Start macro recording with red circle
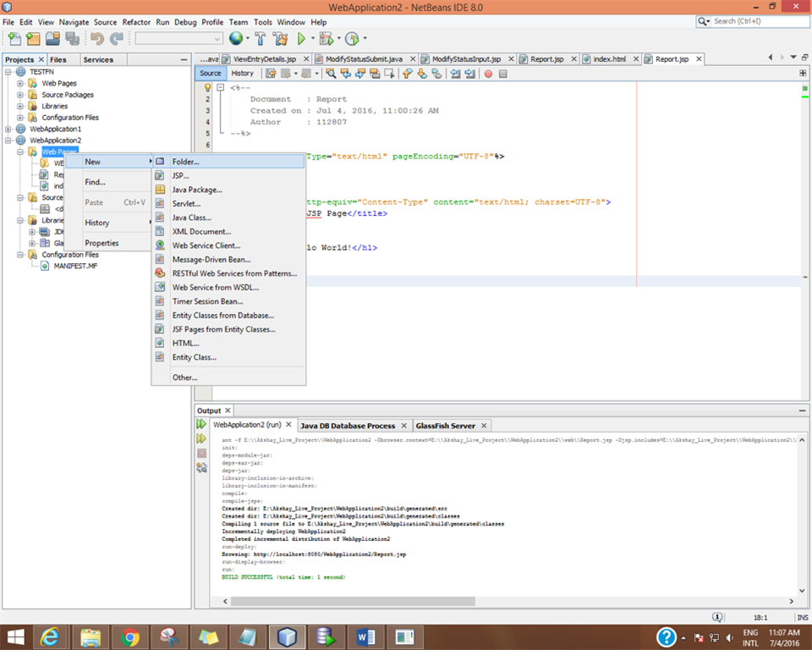The image size is (812, 650). pos(488,74)
